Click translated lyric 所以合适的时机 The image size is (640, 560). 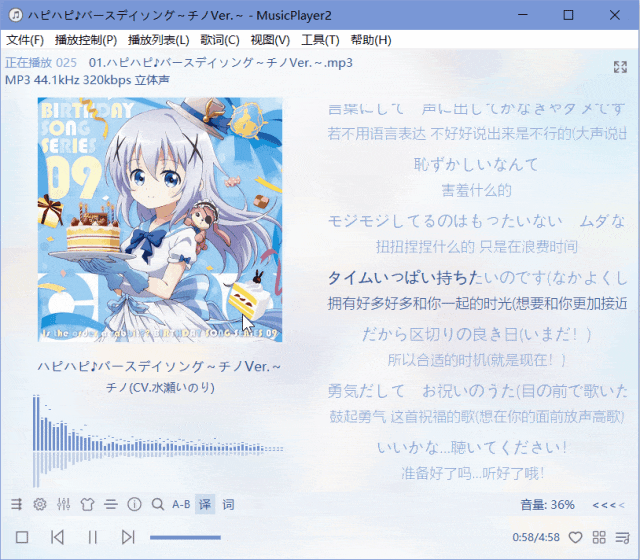(x=476, y=360)
